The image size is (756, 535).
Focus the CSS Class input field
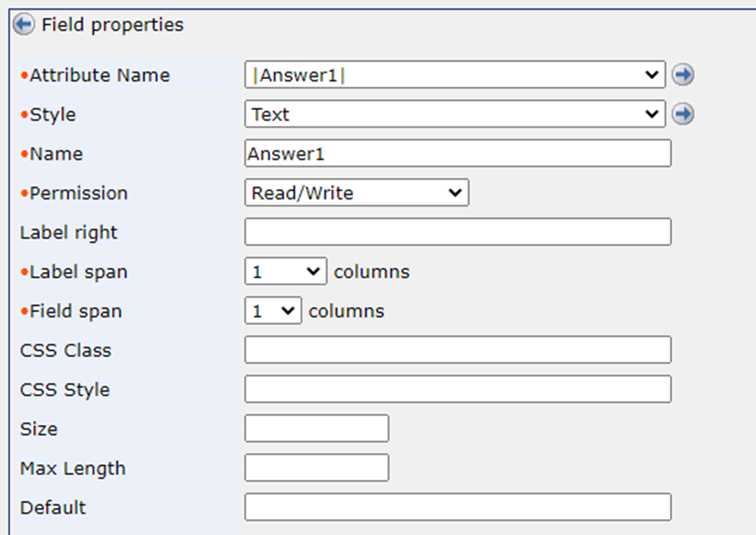457,350
